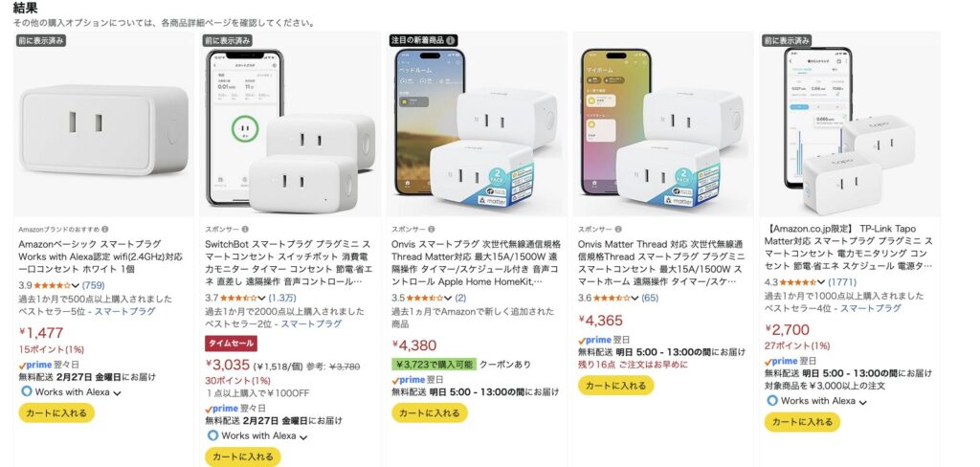Image resolution: width=980 pixels, height=467 pixels.
Task: Add Onvis ¥4,365 plug to cart
Action: pos(615,385)
